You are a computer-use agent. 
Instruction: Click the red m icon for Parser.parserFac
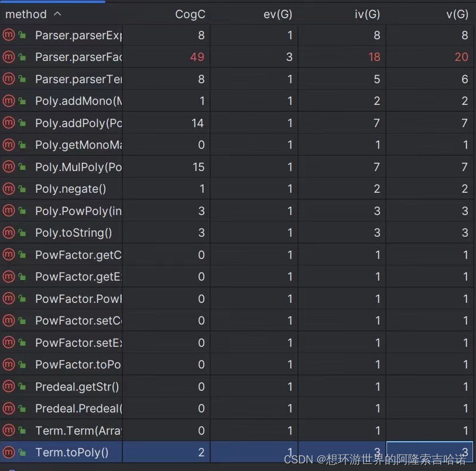pyautogui.click(x=9, y=57)
